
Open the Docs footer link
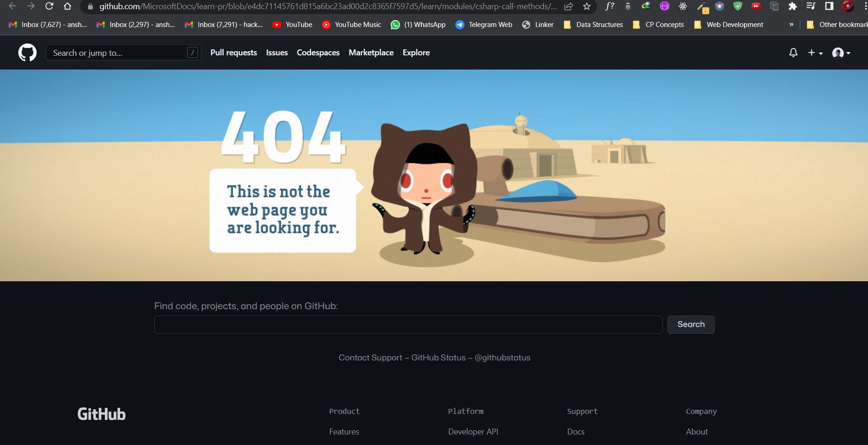(x=576, y=432)
